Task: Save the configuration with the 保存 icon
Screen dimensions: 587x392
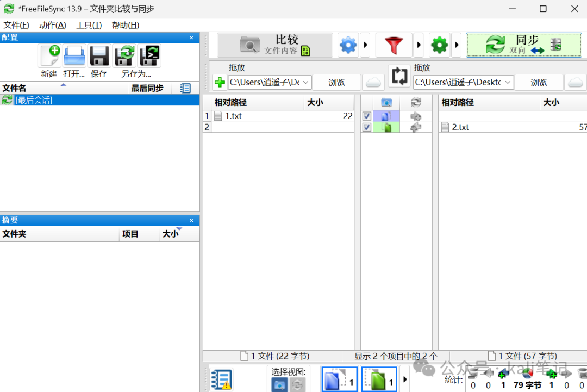Action: [99, 56]
